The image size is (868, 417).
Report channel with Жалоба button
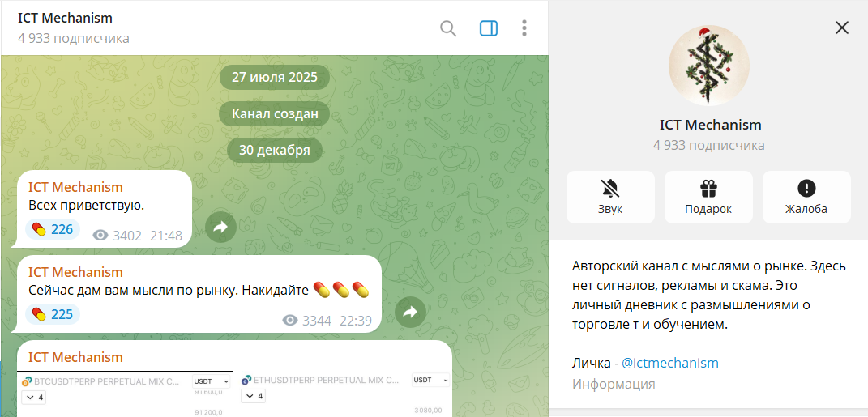pos(806,197)
